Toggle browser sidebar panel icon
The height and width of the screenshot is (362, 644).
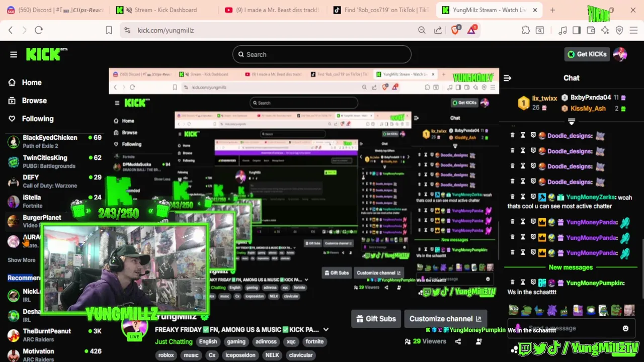[x=577, y=30]
